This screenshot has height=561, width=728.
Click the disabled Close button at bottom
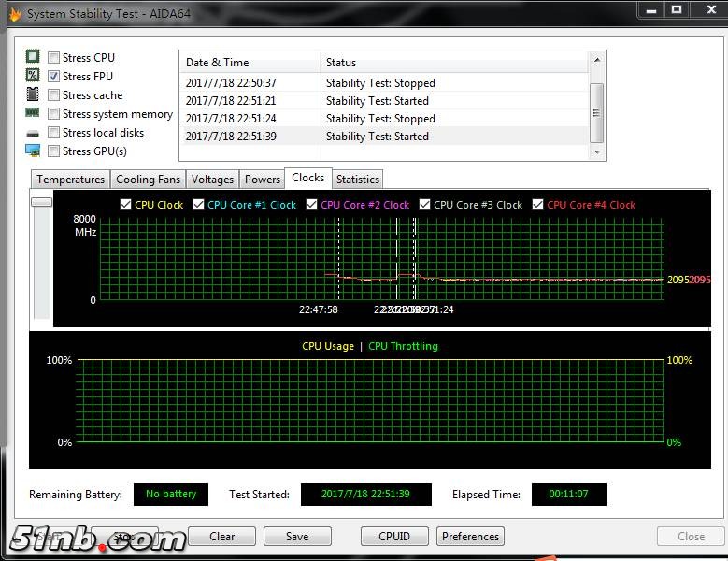[691, 537]
